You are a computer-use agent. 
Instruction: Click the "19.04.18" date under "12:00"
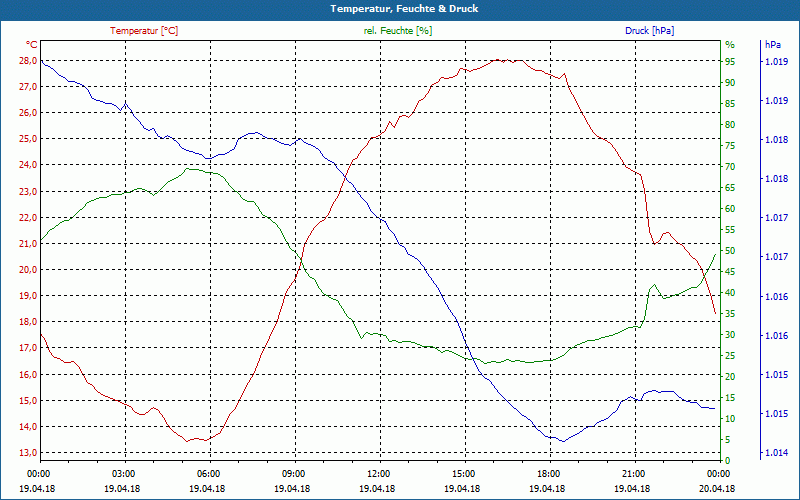pyautogui.click(x=378, y=488)
